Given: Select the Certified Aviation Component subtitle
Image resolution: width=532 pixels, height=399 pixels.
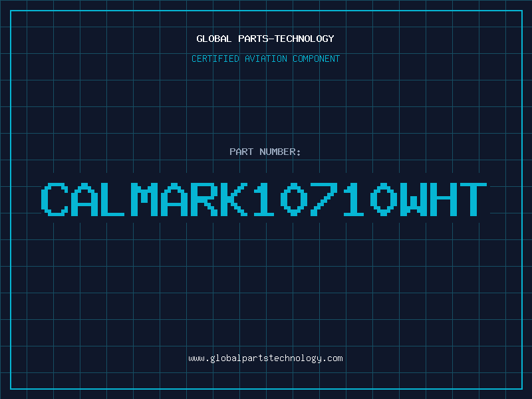Looking at the screenshot, I should pos(265,59).
